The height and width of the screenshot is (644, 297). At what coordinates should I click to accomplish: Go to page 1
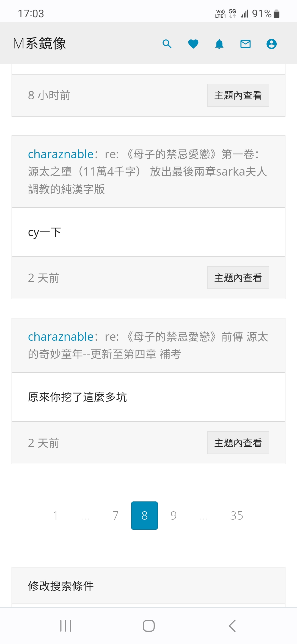pos(56,515)
